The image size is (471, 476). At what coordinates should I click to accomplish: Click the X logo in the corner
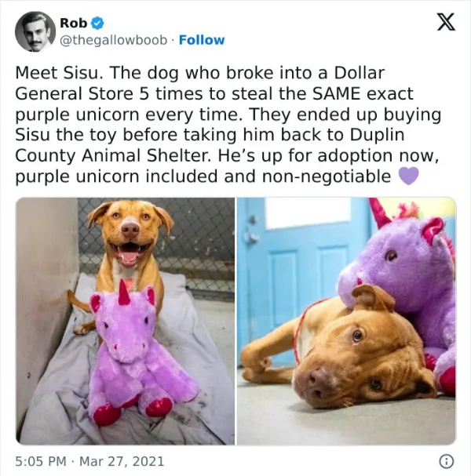point(446,22)
